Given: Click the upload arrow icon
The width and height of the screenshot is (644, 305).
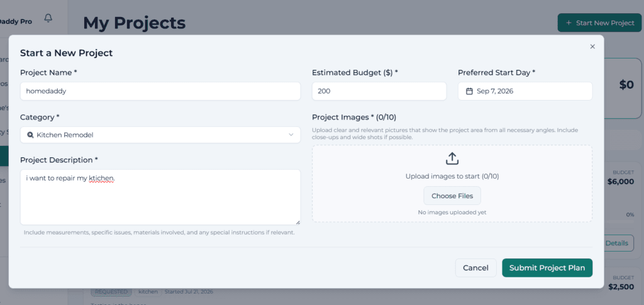Looking at the screenshot, I should point(452,158).
